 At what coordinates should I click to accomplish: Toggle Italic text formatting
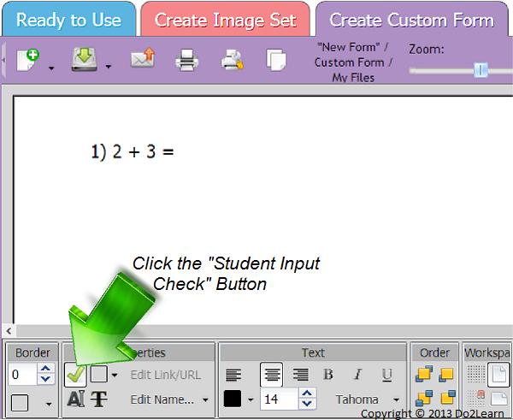tap(357, 375)
